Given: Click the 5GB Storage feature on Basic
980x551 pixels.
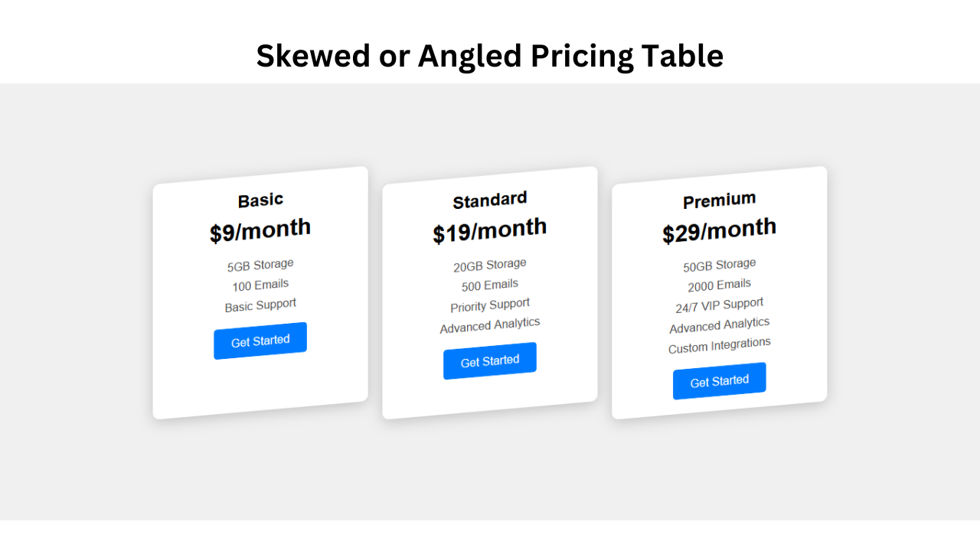Looking at the screenshot, I should tap(260, 264).
